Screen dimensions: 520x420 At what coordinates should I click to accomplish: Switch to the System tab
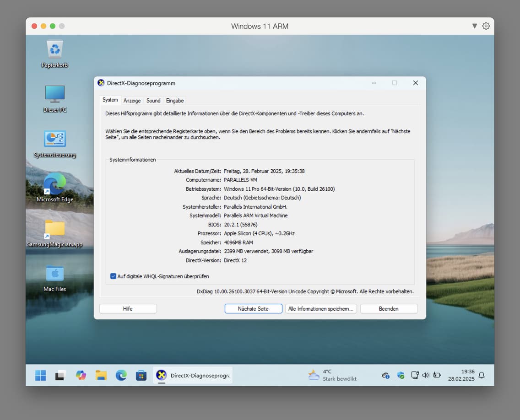(110, 100)
